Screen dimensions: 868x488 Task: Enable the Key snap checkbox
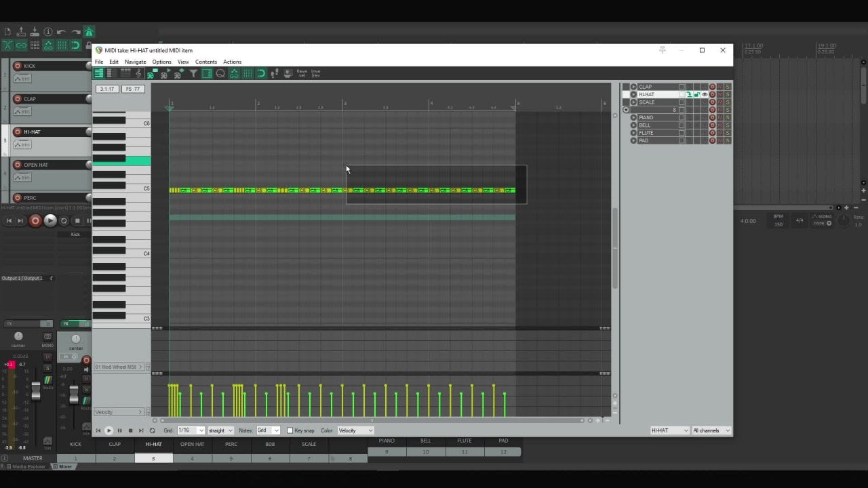pyautogui.click(x=290, y=430)
